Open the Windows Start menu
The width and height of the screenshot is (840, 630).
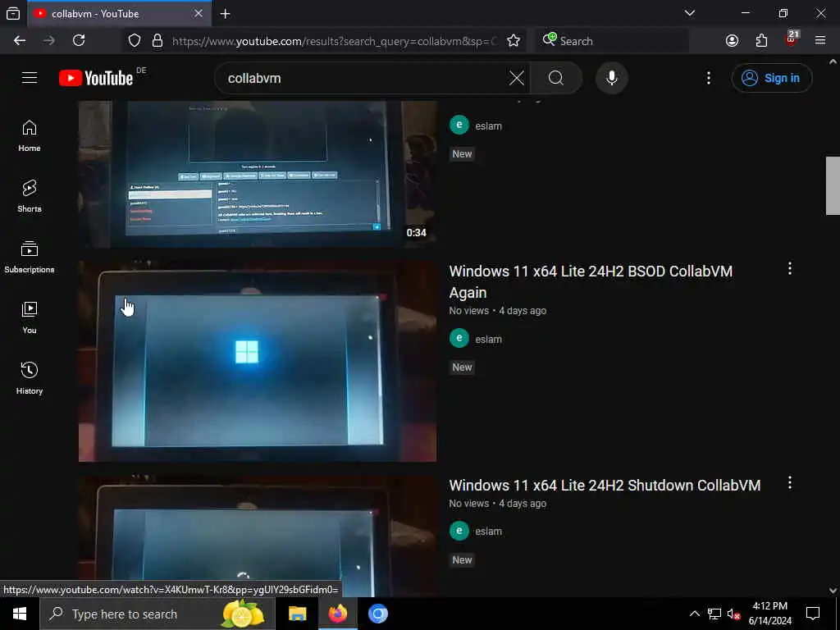pyautogui.click(x=20, y=614)
